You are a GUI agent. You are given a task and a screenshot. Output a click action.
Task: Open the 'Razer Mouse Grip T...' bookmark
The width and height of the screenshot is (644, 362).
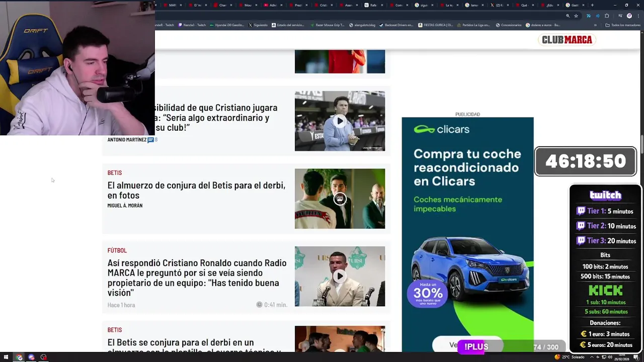[328, 25]
